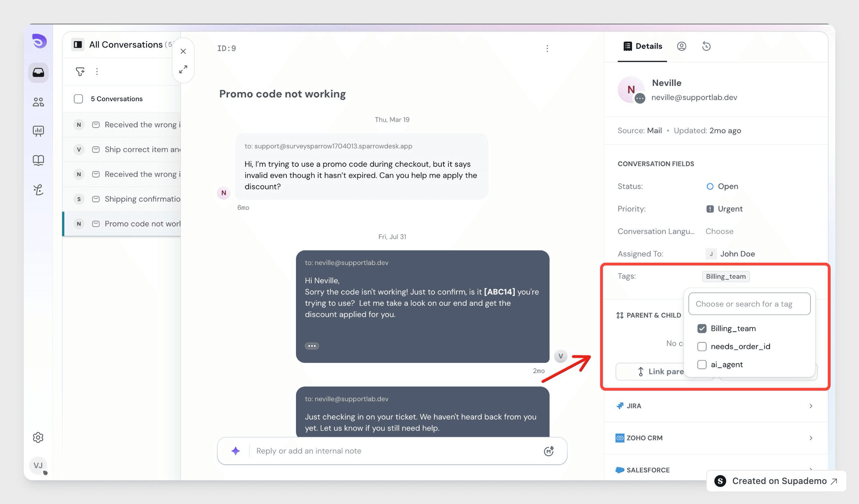The image size is (859, 504).
Task: Change the Priority field from Urgent
Action: click(724, 209)
